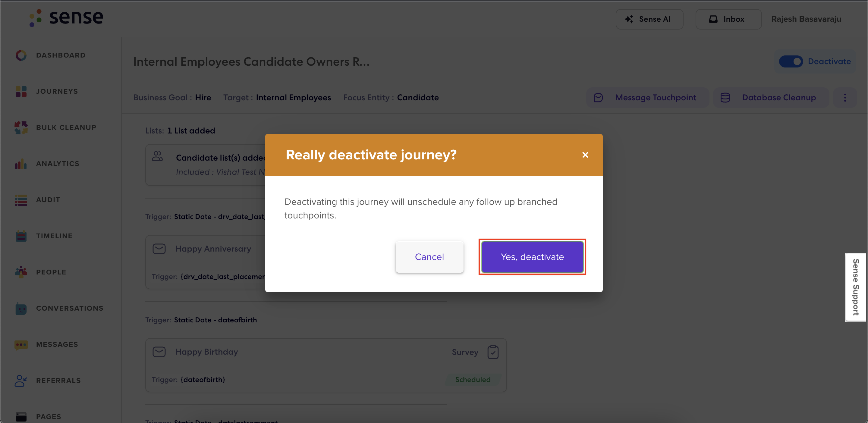Open Sense AI from header
Screen dimensions: 868x423
[x=649, y=19]
